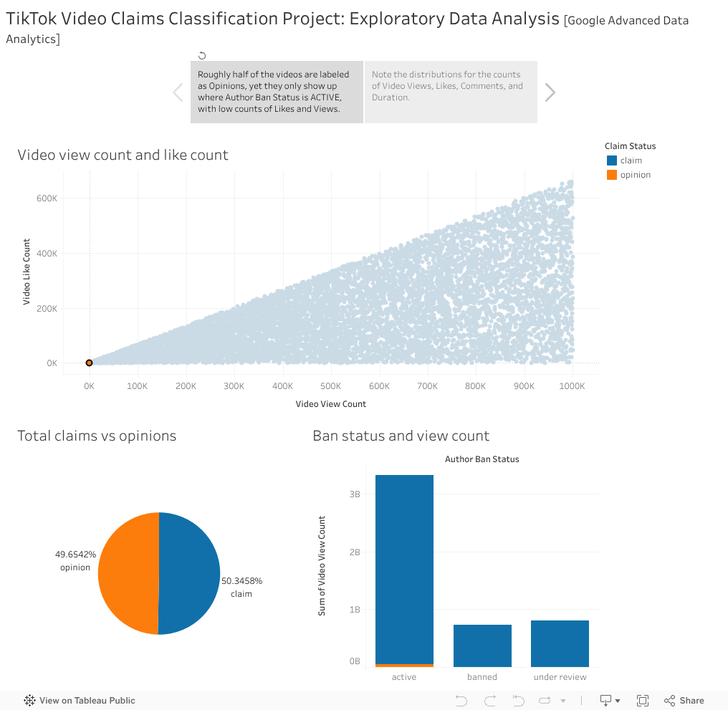The width and height of the screenshot is (728, 710).
Task: Expand the download options dropdown arrow
Action: click(x=618, y=700)
